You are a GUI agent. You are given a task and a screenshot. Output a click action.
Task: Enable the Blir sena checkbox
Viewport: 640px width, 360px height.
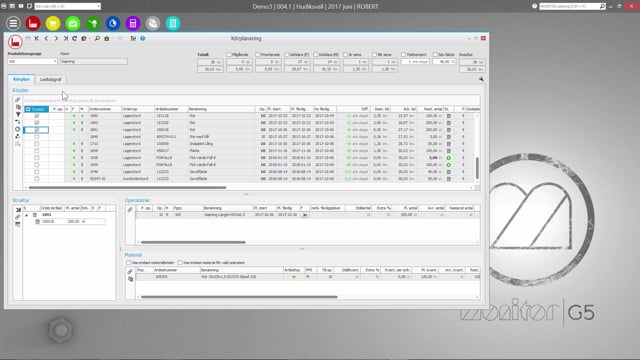[x=375, y=54]
